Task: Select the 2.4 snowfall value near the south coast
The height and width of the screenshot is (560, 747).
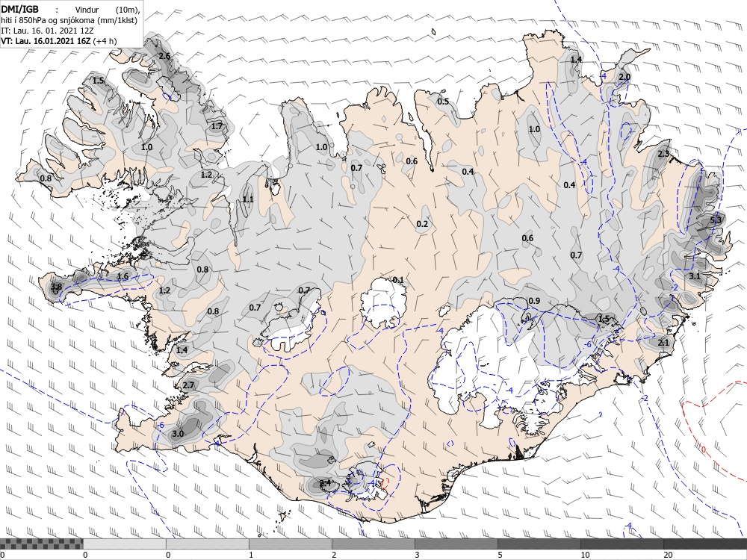Action: coord(325,483)
